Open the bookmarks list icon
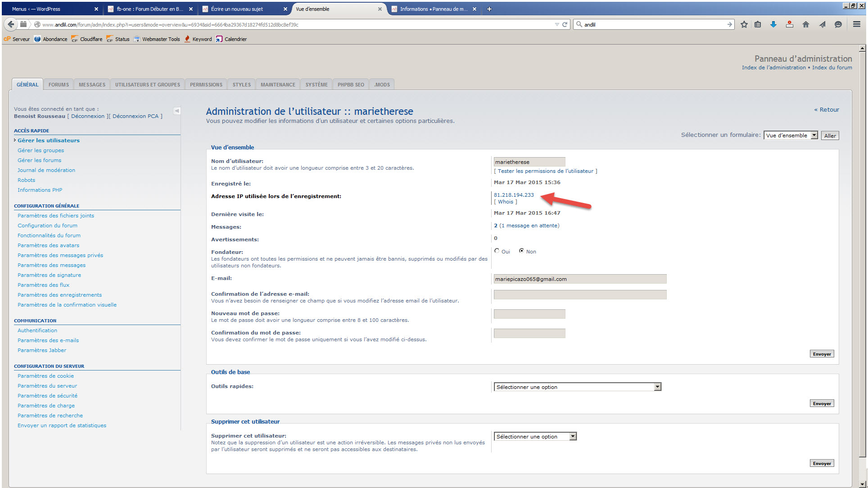 (x=758, y=24)
